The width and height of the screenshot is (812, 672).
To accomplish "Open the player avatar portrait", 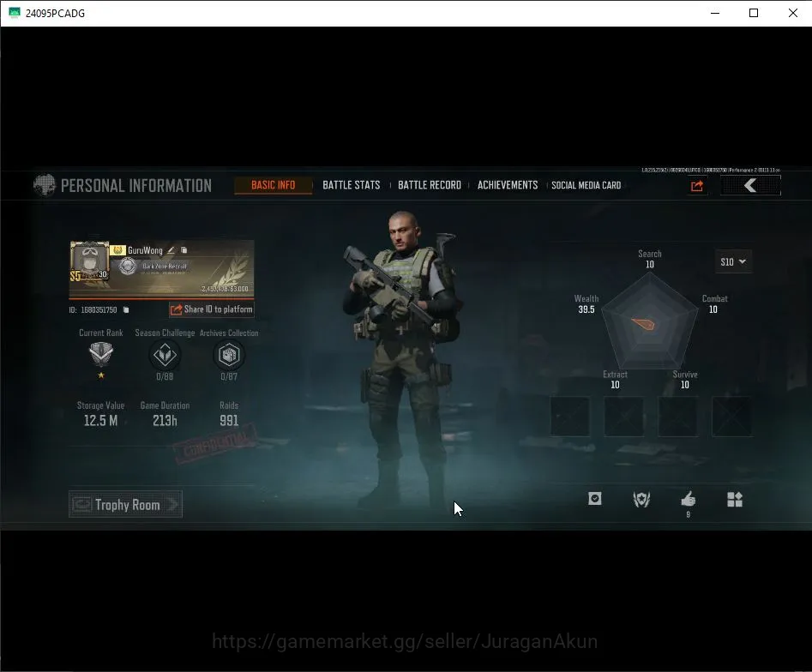I will (89, 261).
